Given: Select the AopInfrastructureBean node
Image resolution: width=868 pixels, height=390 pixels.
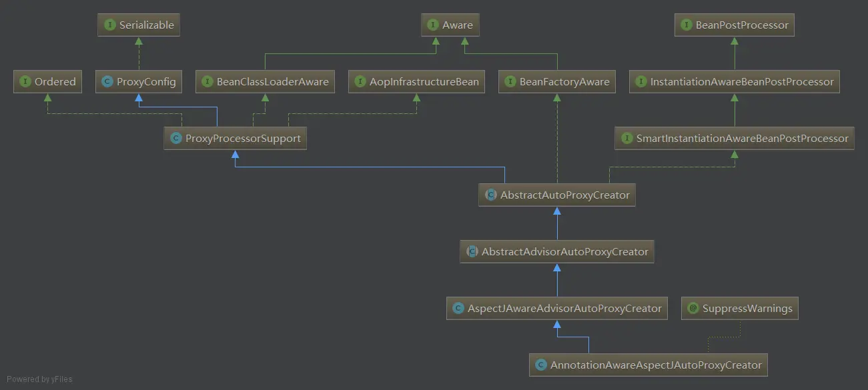Looking at the screenshot, I should 417,82.
